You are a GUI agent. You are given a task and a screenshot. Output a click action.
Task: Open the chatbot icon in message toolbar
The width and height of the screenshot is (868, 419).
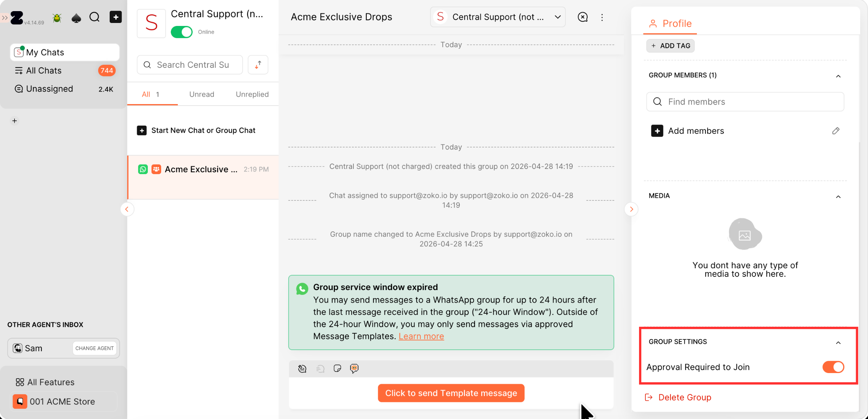coord(354,368)
